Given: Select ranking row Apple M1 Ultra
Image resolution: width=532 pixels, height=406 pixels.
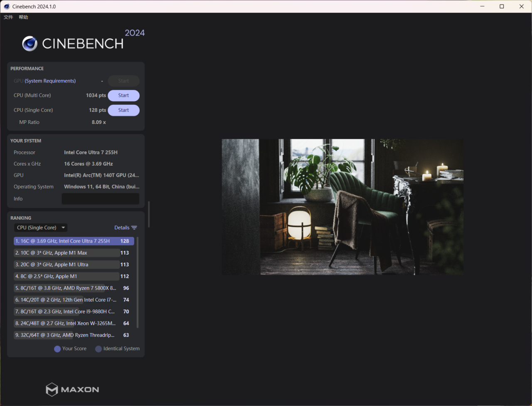Looking at the screenshot, I should (x=74, y=265).
